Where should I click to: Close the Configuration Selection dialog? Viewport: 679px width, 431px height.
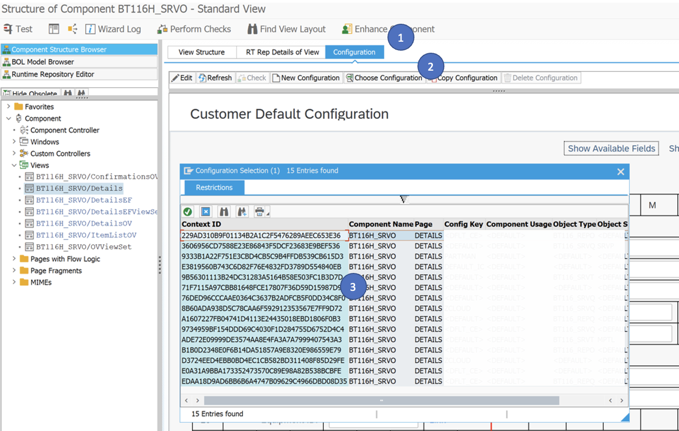pos(620,171)
